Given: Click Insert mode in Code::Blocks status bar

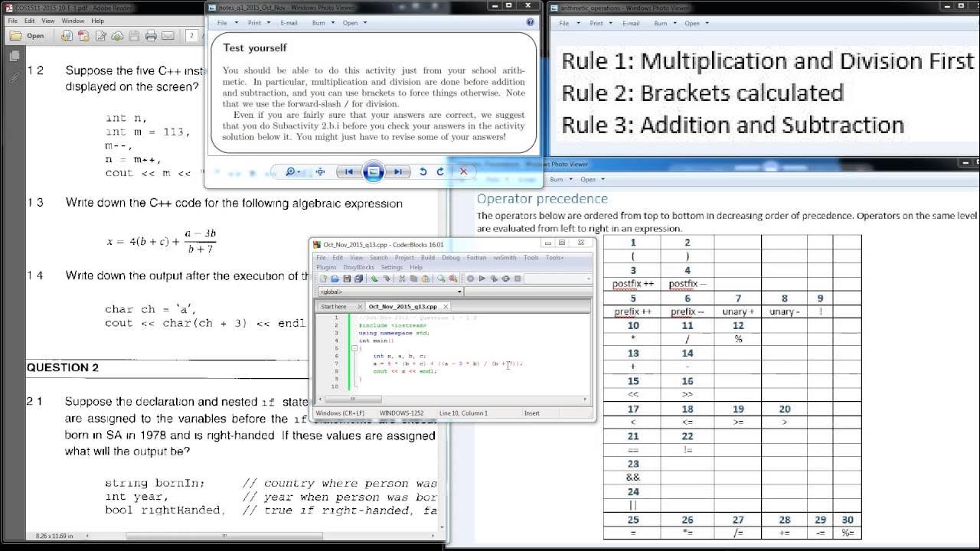Looking at the screenshot, I should pos(532,413).
